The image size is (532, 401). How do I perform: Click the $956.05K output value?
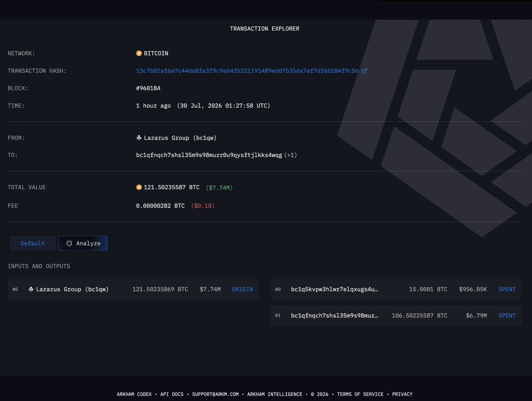pyautogui.click(x=473, y=289)
